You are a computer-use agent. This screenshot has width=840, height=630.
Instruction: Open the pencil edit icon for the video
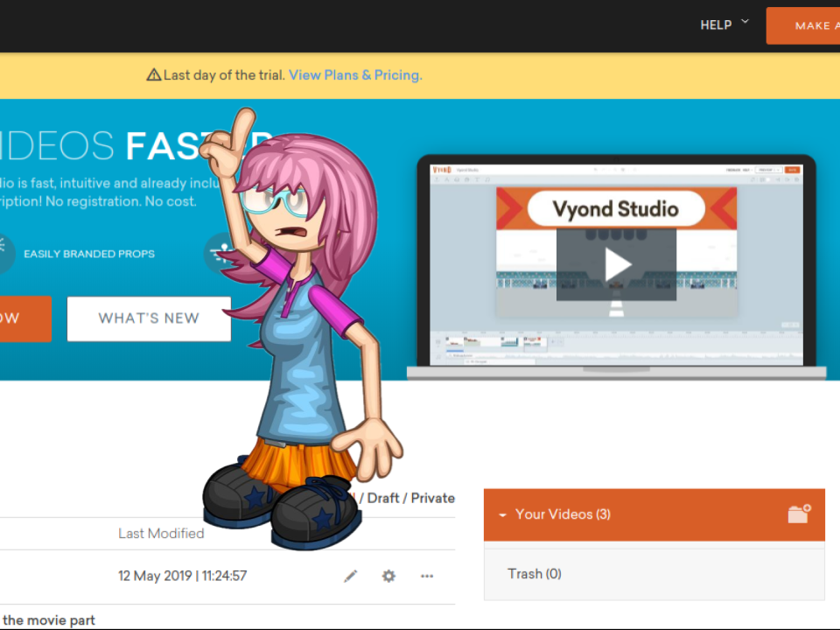(x=350, y=576)
